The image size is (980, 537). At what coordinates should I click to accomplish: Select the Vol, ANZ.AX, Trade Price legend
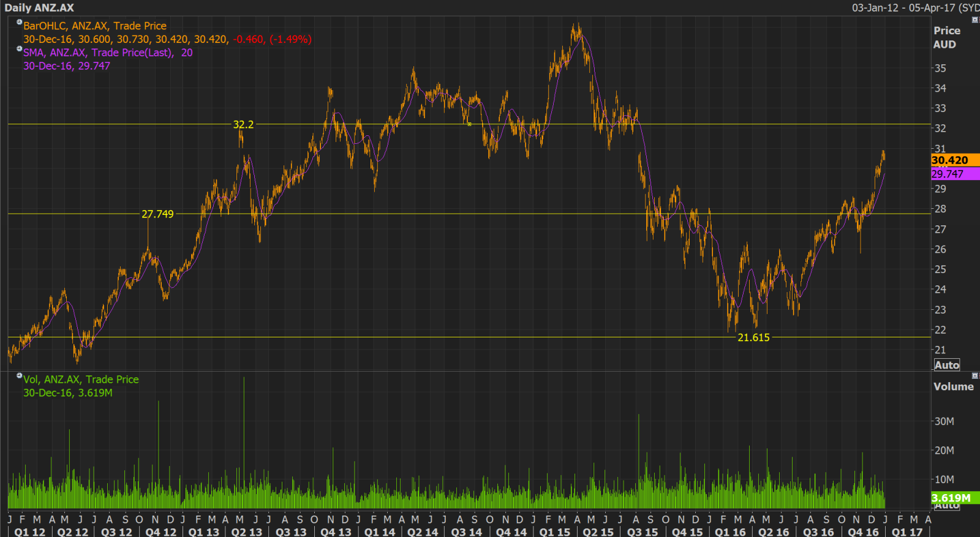(81, 380)
